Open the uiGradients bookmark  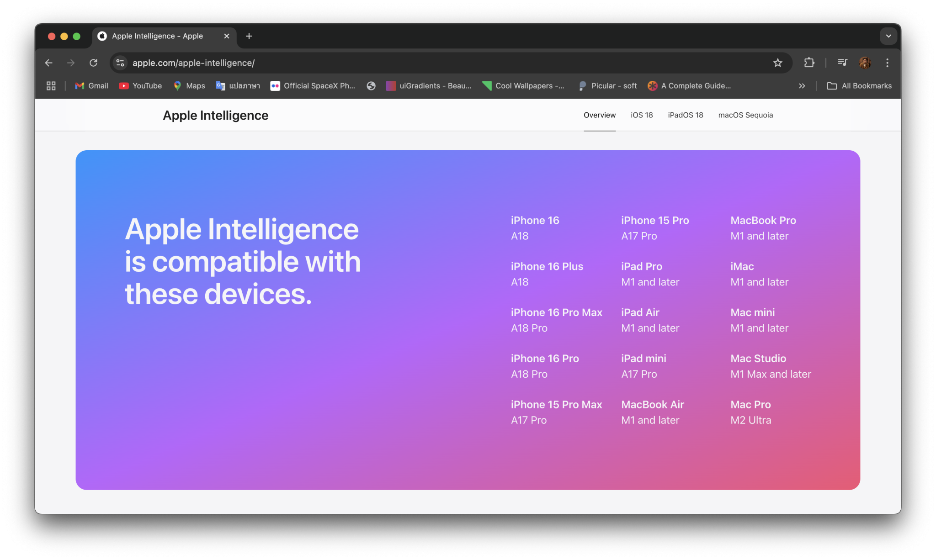click(x=429, y=86)
